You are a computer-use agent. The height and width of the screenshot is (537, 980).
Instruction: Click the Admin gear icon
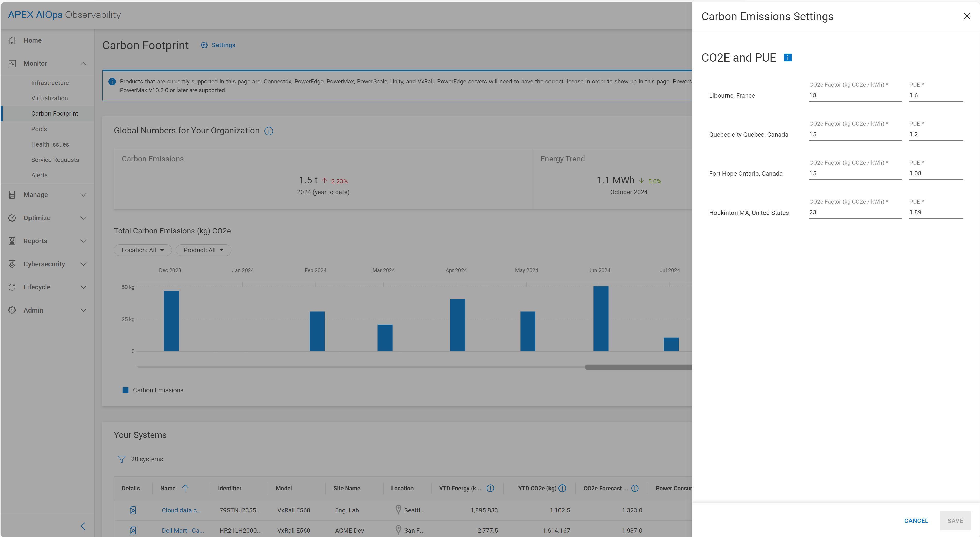point(12,310)
